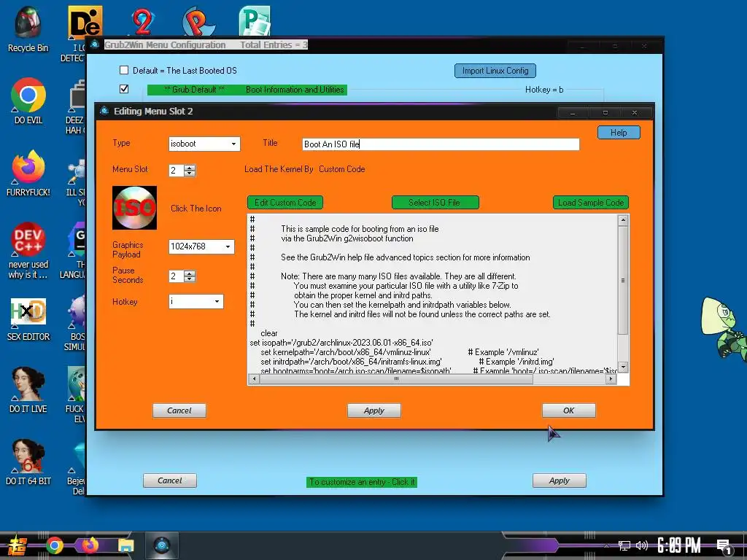This screenshot has height=560, width=747.
Task: Open the volume control in system tray
Action: pos(642,545)
